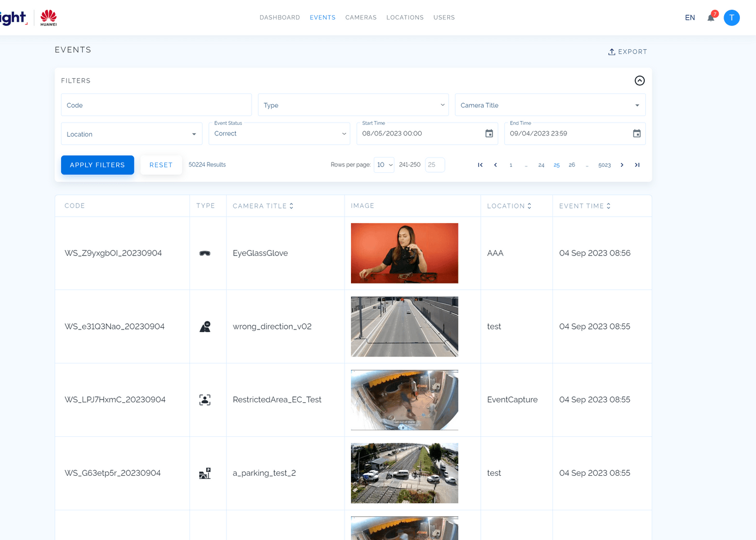Open the a_parking_test_2 event image
Screen dimensions: 756x540
click(x=404, y=474)
